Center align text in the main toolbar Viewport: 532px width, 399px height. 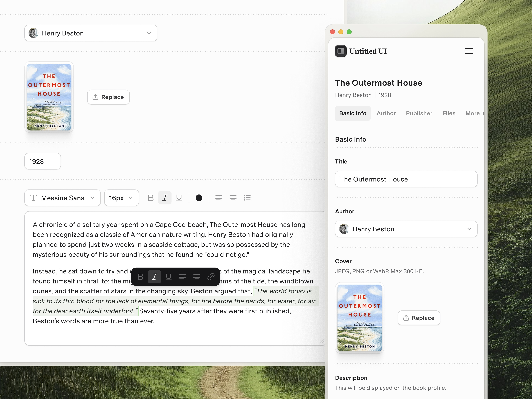click(233, 198)
